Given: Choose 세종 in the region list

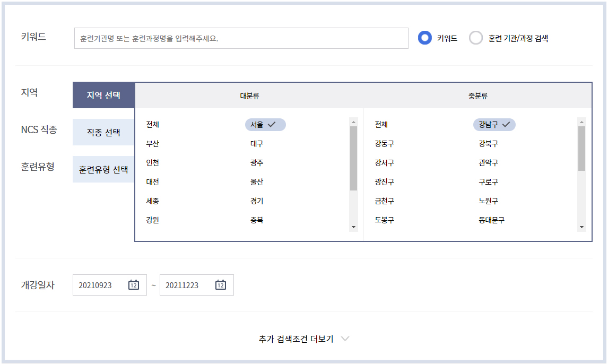Looking at the screenshot, I should 152,201.
